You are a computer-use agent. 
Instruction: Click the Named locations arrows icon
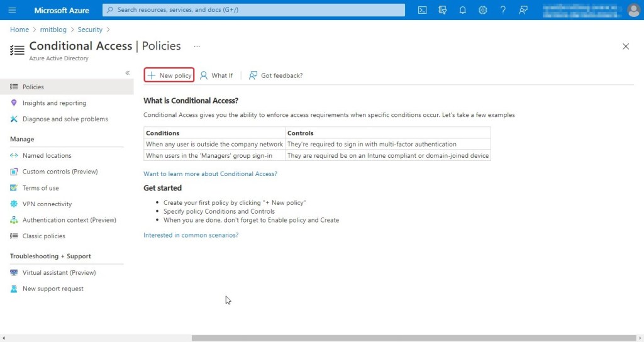[x=14, y=156]
